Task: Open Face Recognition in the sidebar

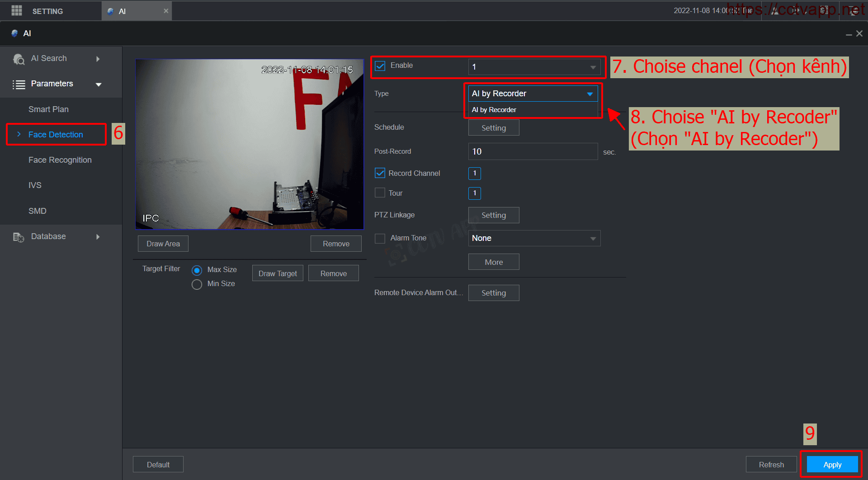Action: 60,160
